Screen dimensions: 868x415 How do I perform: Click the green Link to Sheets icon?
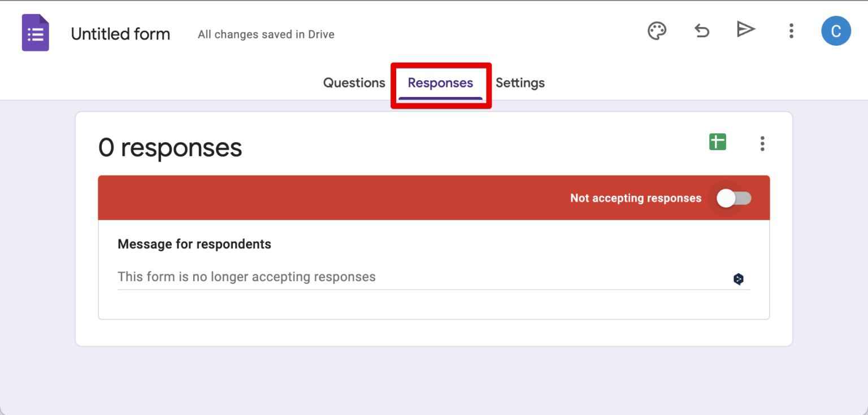coord(717,142)
